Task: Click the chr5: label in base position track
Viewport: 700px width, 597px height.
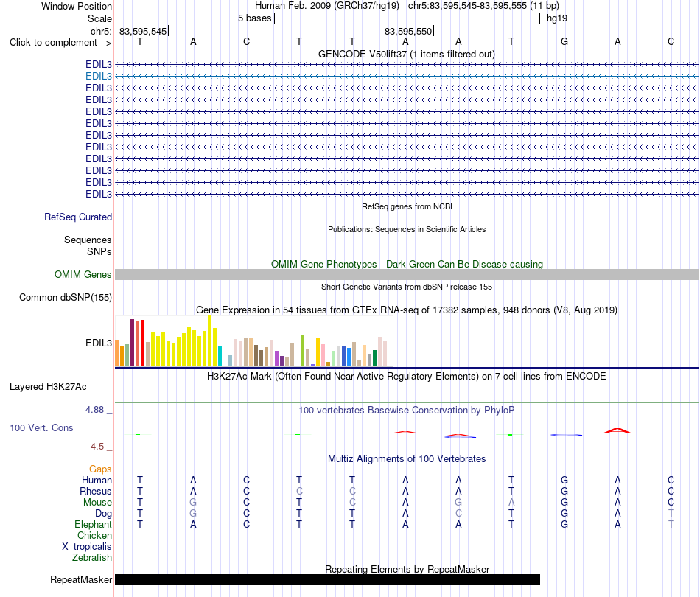Action: [x=101, y=31]
